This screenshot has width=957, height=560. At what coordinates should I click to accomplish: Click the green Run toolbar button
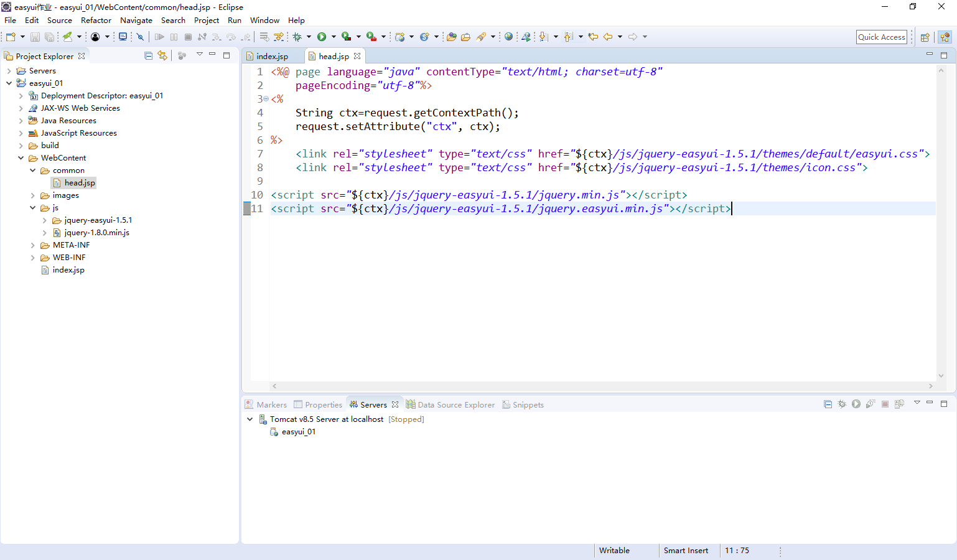click(322, 37)
